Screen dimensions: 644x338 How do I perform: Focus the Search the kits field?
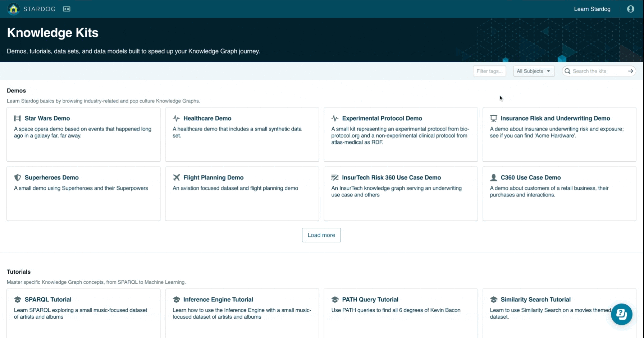pos(597,71)
